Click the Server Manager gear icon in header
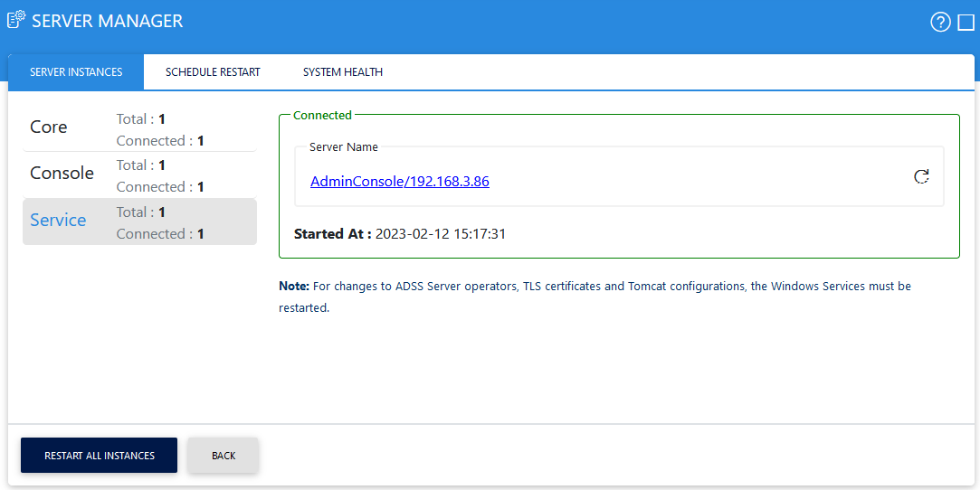 [x=16, y=20]
